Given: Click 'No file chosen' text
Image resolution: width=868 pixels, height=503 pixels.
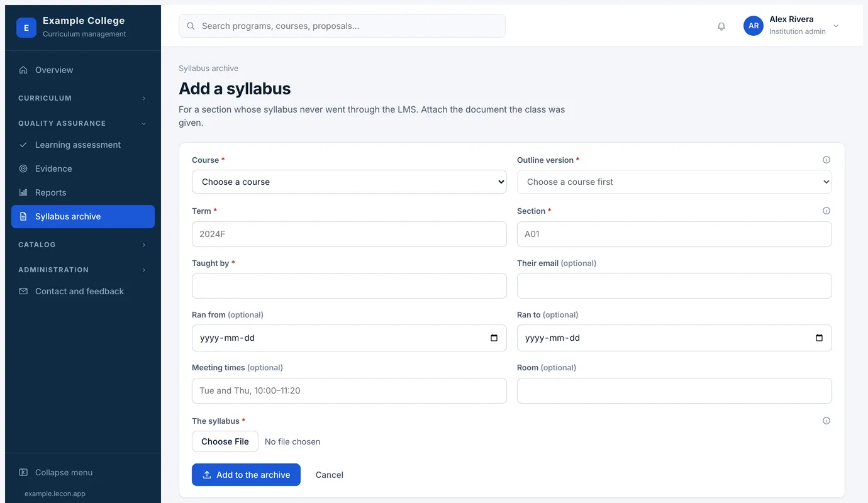Looking at the screenshot, I should pos(292,441).
